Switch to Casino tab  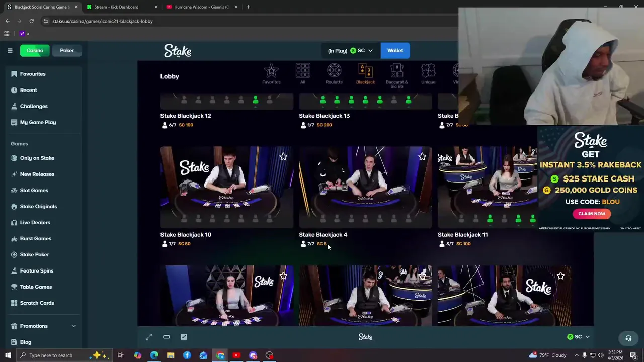pyautogui.click(x=35, y=50)
